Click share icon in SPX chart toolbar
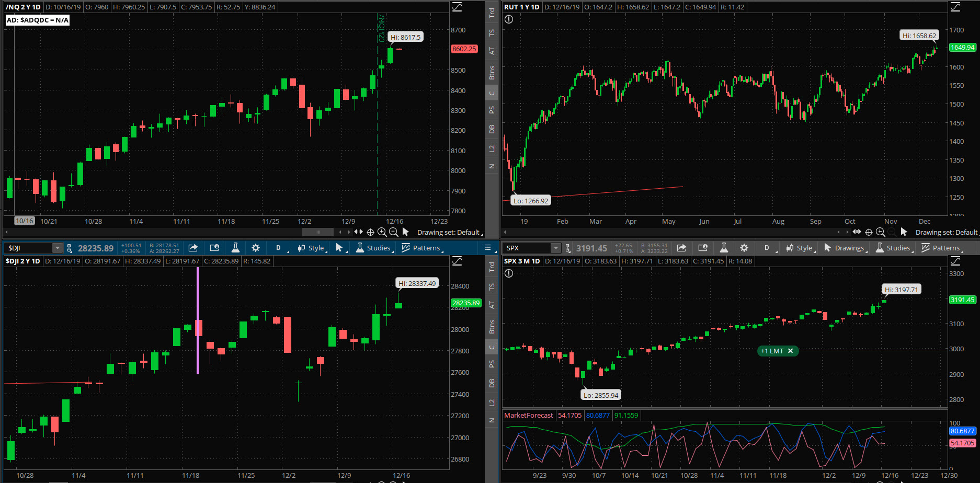 pyautogui.click(x=681, y=248)
